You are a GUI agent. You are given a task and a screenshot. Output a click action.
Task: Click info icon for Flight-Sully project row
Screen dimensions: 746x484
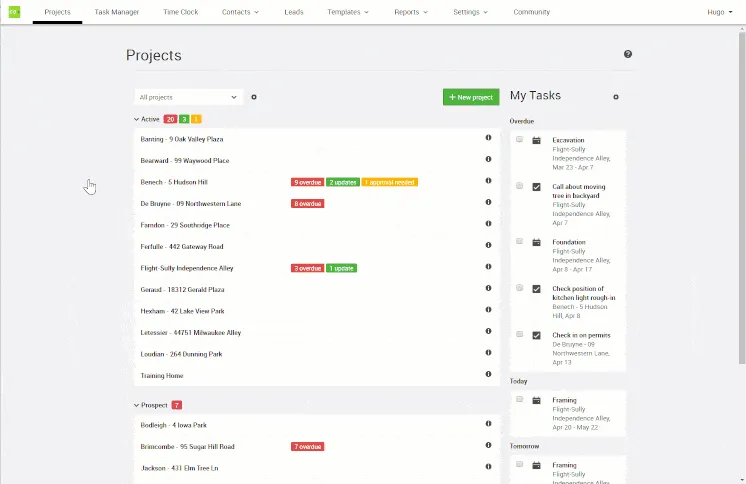coord(488,267)
